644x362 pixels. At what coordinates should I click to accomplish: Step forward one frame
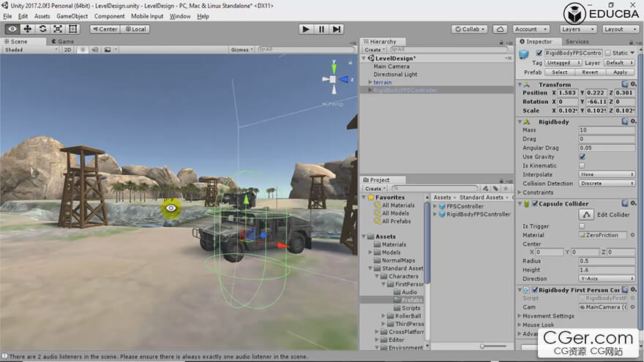coord(337,29)
